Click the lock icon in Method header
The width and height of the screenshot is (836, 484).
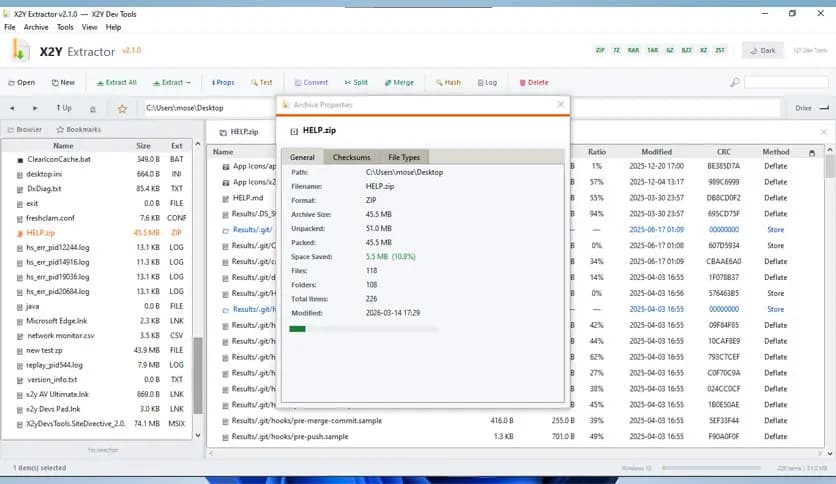click(812, 153)
